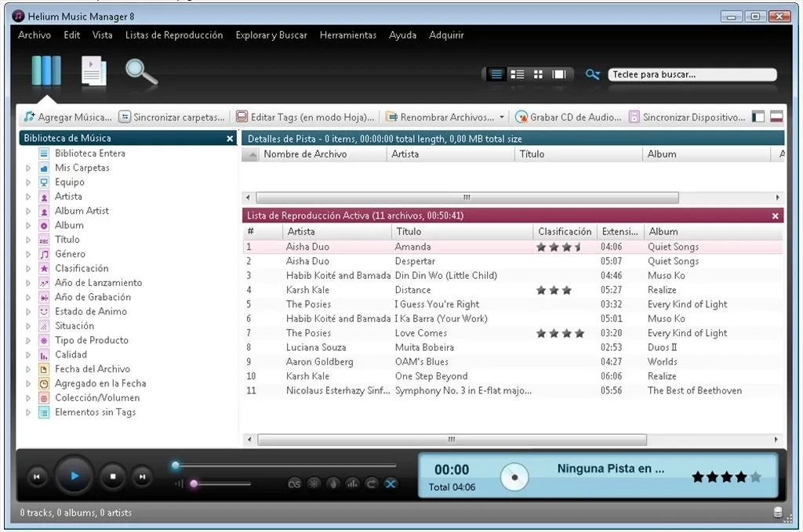Open search options dropdown next to search box
The image size is (803, 532).
(x=593, y=74)
